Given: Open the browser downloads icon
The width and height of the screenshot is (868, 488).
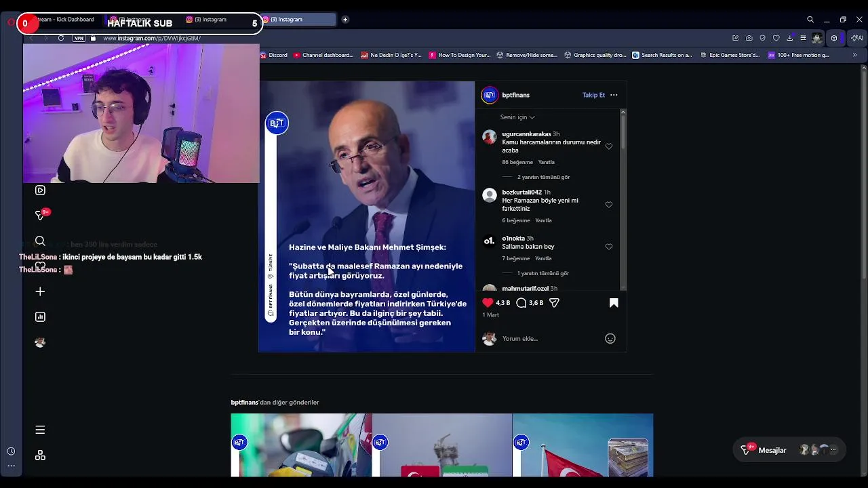Looking at the screenshot, I should (x=790, y=38).
